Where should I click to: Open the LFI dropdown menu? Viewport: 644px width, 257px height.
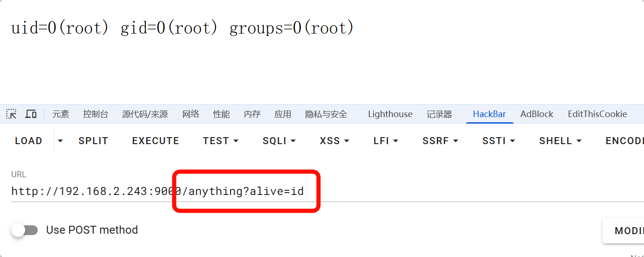pyautogui.click(x=386, y=141)
